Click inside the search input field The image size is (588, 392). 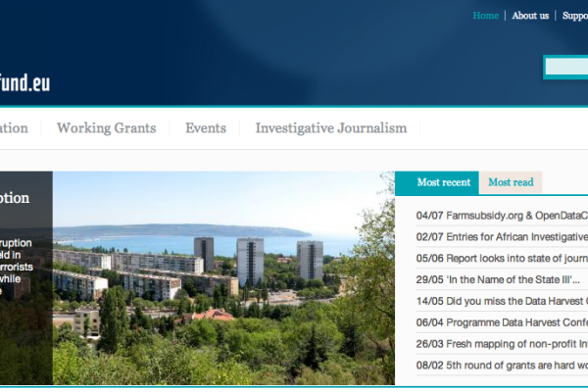(567, 67)
